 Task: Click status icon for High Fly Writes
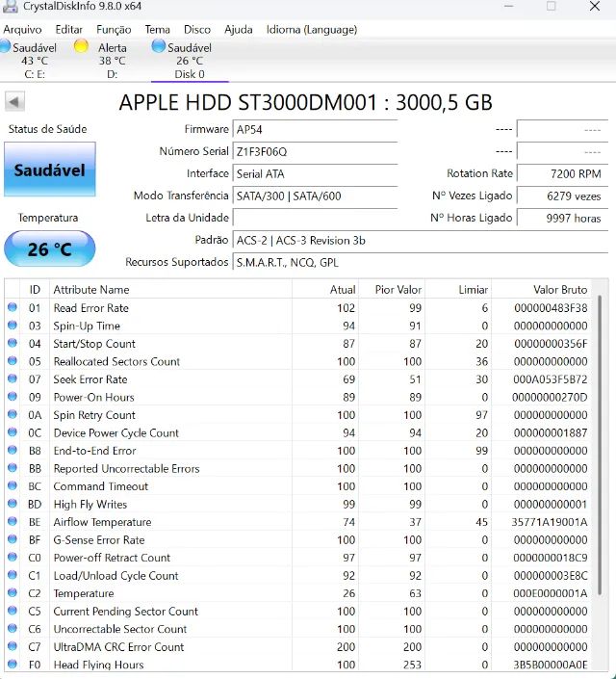tap(13, 504)
